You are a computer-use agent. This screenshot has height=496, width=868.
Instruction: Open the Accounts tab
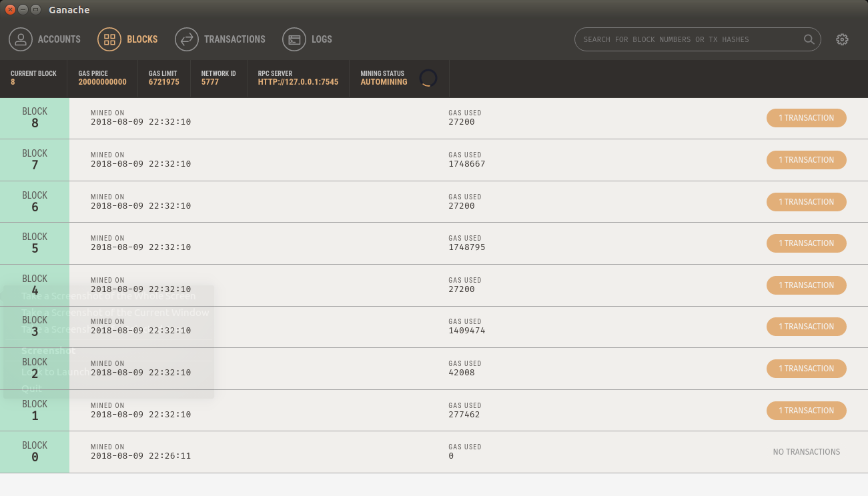coord(45,39)
